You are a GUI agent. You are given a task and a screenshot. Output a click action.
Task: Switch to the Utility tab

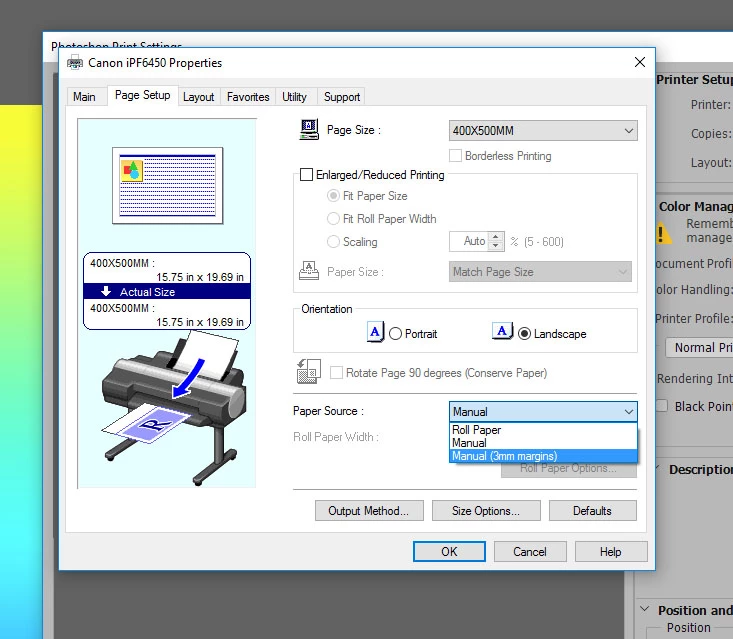(x=295, y=97)
